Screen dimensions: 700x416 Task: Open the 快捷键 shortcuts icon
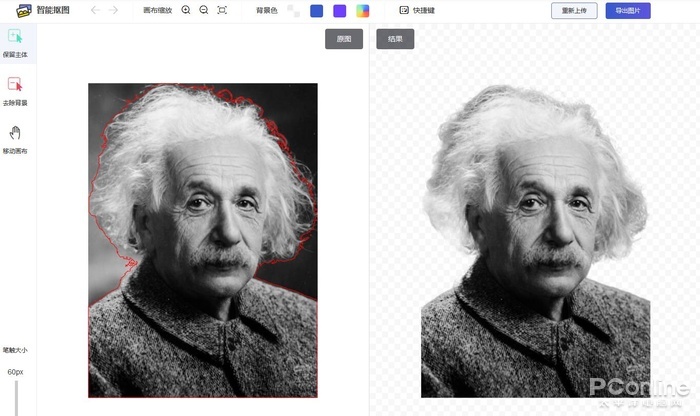click(404, 11)
